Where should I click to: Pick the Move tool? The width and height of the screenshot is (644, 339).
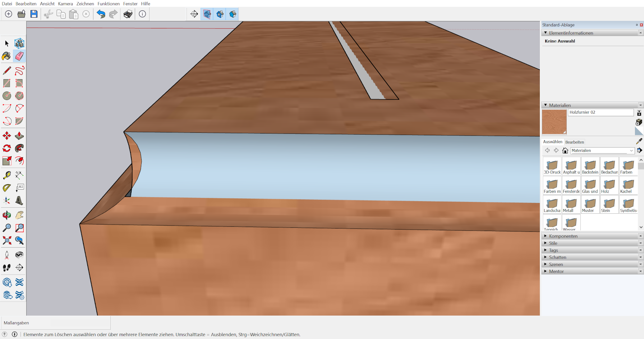[6, 136]
